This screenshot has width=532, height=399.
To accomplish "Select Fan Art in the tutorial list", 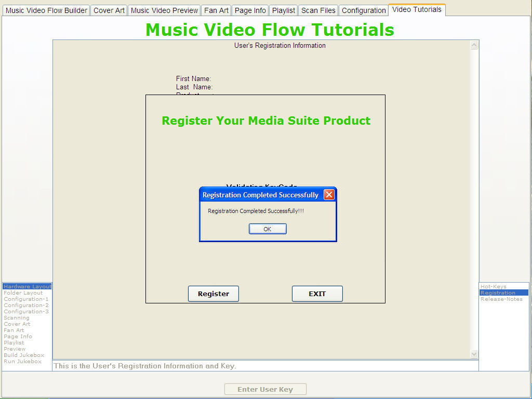I will click(x=27, y=330).
